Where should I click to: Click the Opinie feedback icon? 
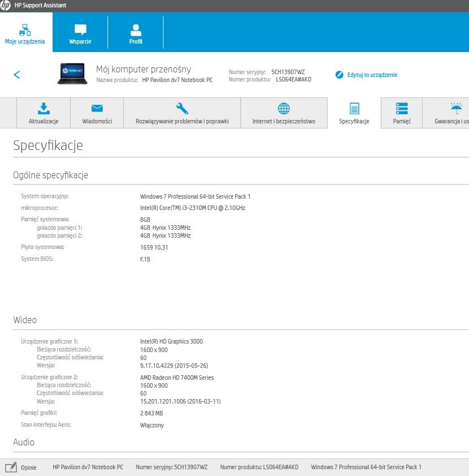(11, 467)
